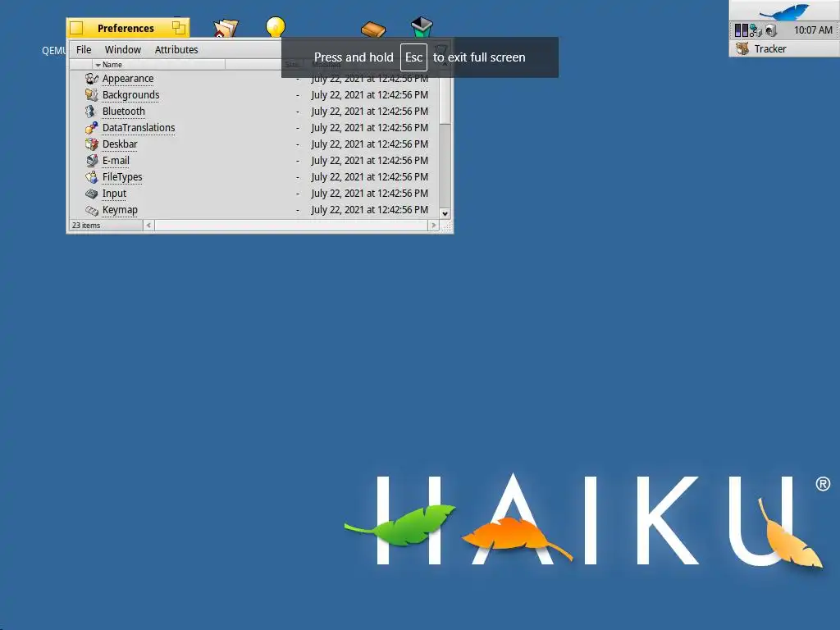Click the window resize corner
840x630 pixels.
(x=445, y=226)
